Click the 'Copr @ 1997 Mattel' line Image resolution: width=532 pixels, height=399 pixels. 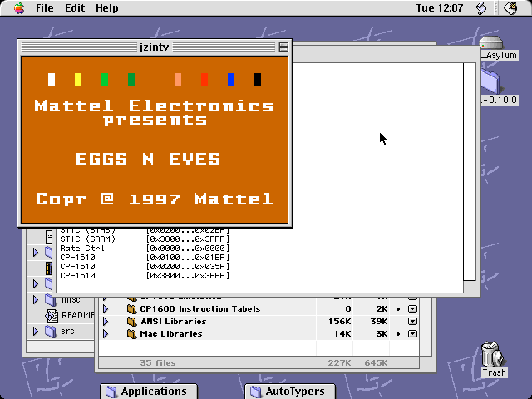tap(155, 199)
